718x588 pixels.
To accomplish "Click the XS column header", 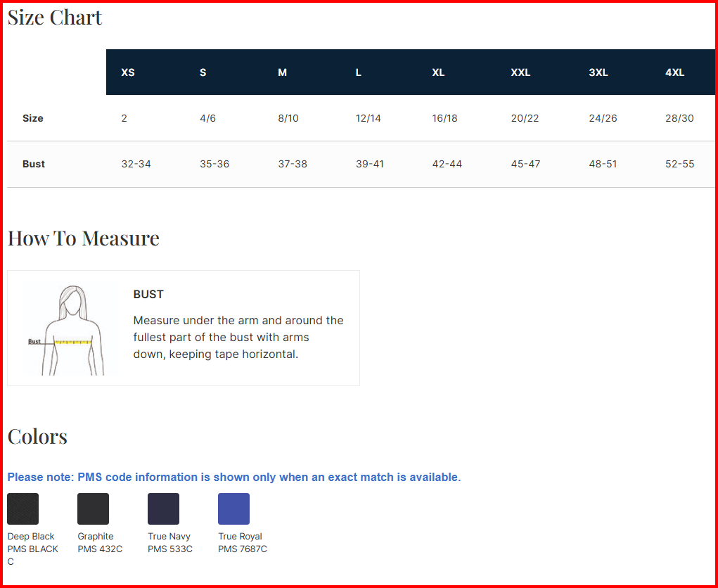I will (x=128, y=72).
